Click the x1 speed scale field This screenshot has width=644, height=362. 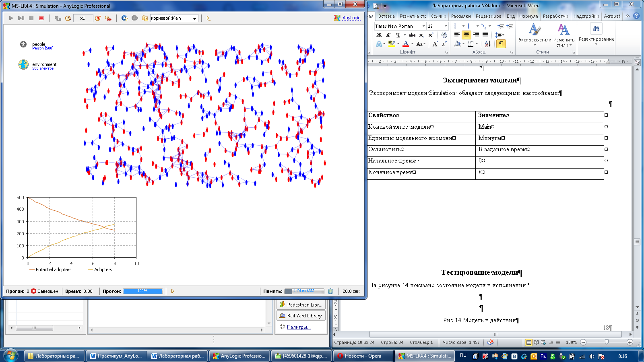tap(83, 18)
